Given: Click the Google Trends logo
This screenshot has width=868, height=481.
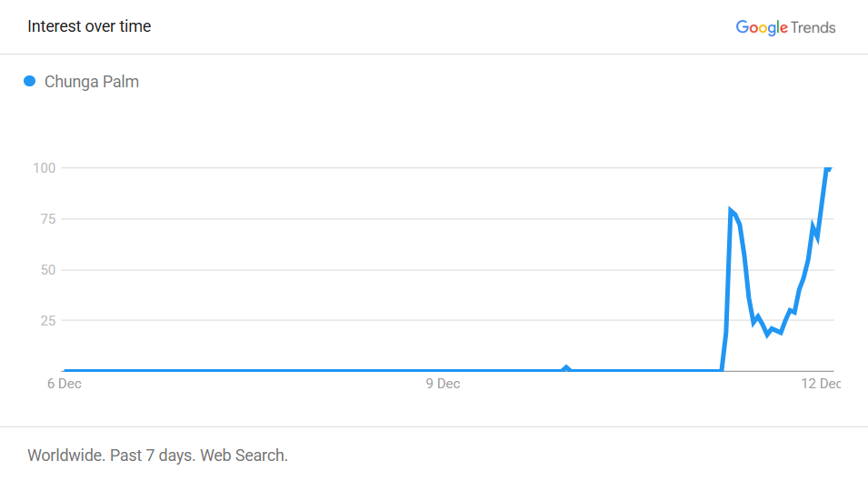Looking at the screenshot, I should point(784,27).
